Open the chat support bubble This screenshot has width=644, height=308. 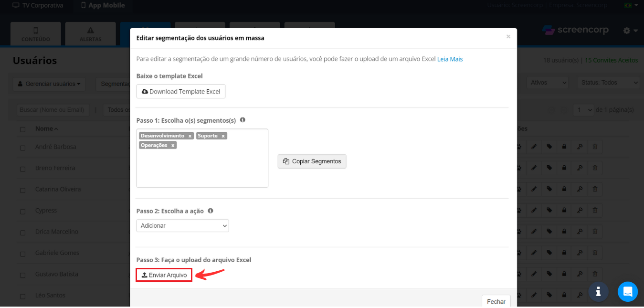tap(627, 291)
